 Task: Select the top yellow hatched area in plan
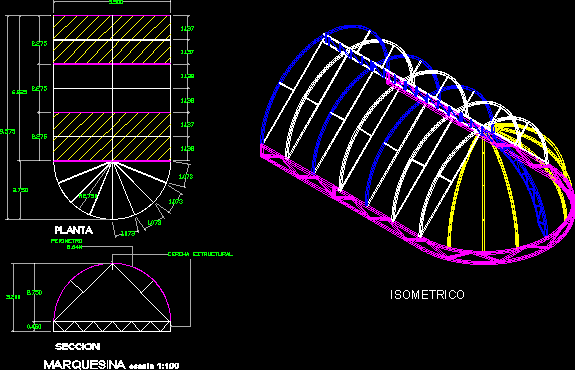tap(112, 40)
